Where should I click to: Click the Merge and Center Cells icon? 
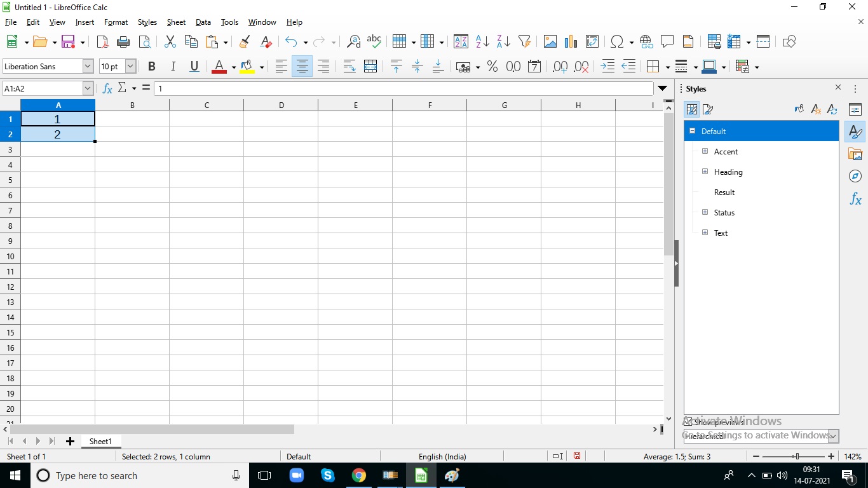(370, 67)
